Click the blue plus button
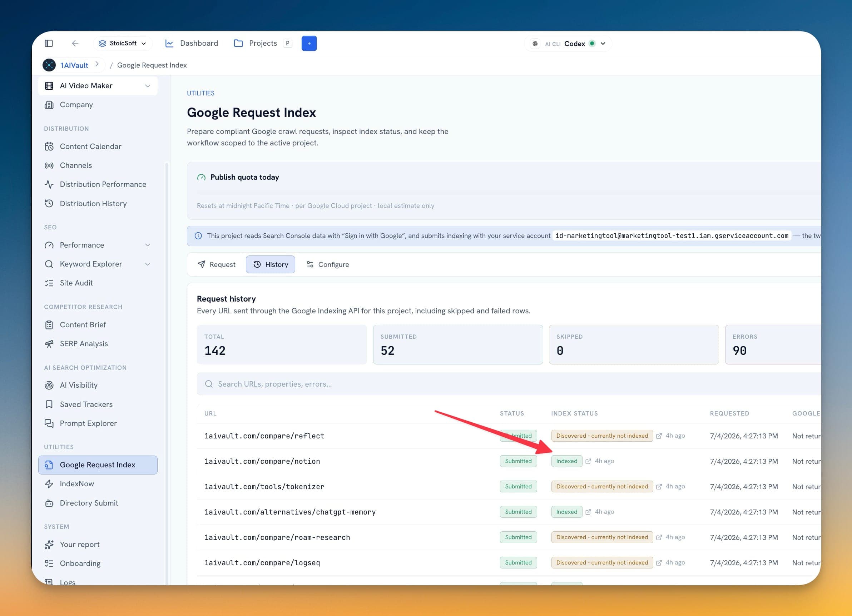Image resolution: width=852 pixels, height=616 pixels. (309, 43)
